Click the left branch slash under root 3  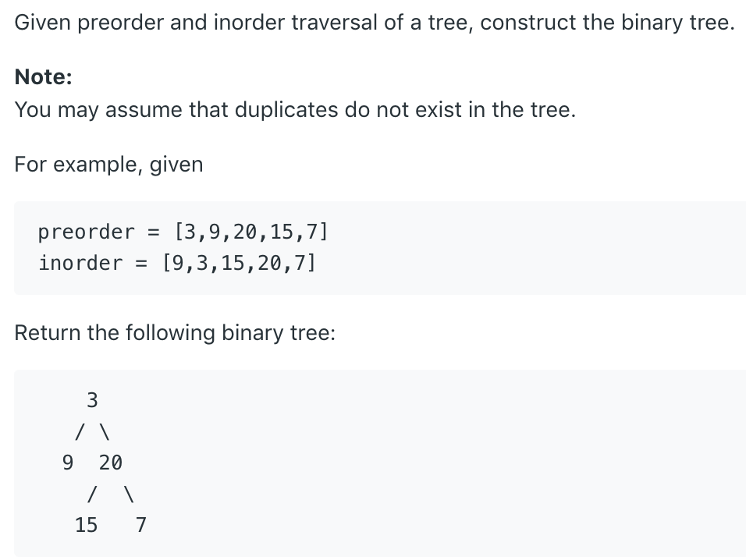(x=80, y=431)
